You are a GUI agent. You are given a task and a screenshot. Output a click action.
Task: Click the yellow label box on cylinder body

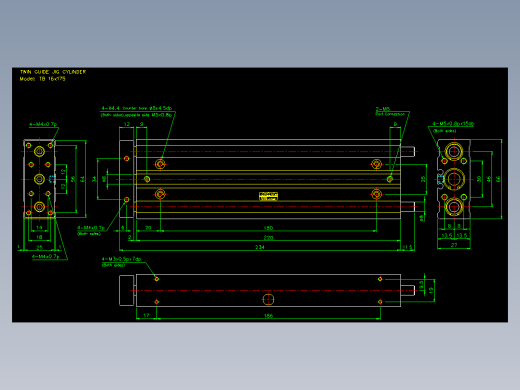pyautogui.click(x=268, y=196)
